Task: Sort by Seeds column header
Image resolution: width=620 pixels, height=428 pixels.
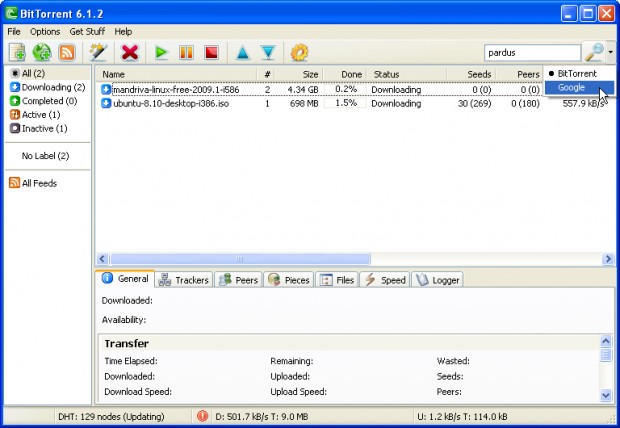Action: (x=471, y=74)
